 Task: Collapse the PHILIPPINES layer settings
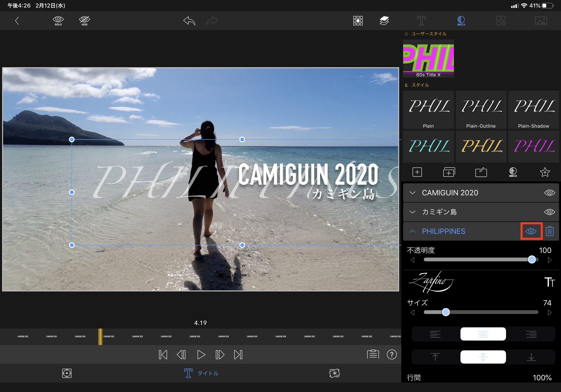coord(413,231)
